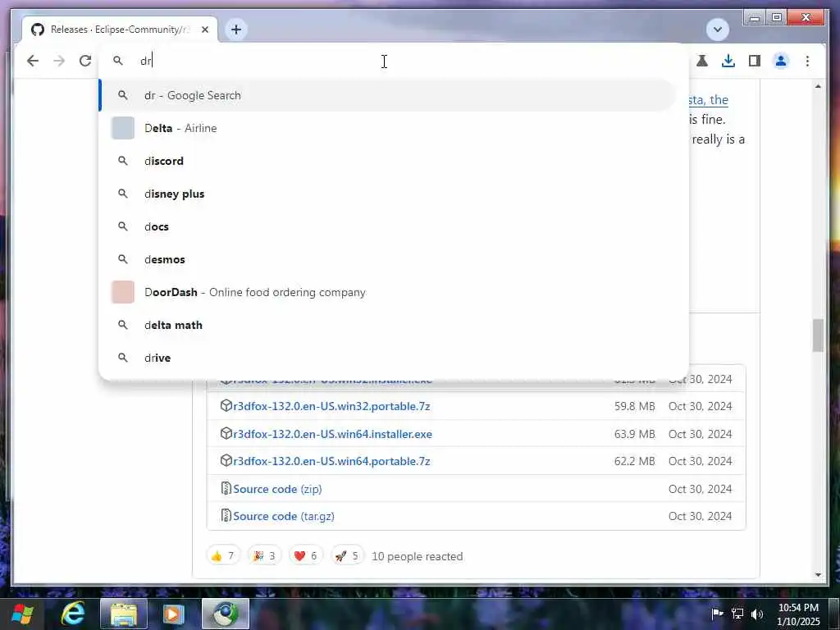
Task: Show the downloads panel
Action: [728, 61]
